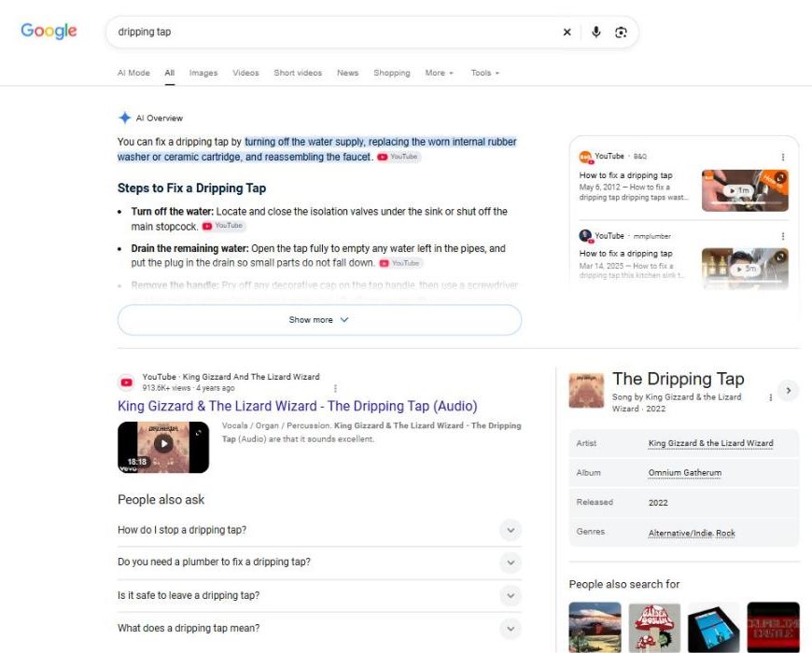This screenshot has width=812, height=653.
Task: Open Short videos tab
Action: pyautogui.click(x=298, y=73)
